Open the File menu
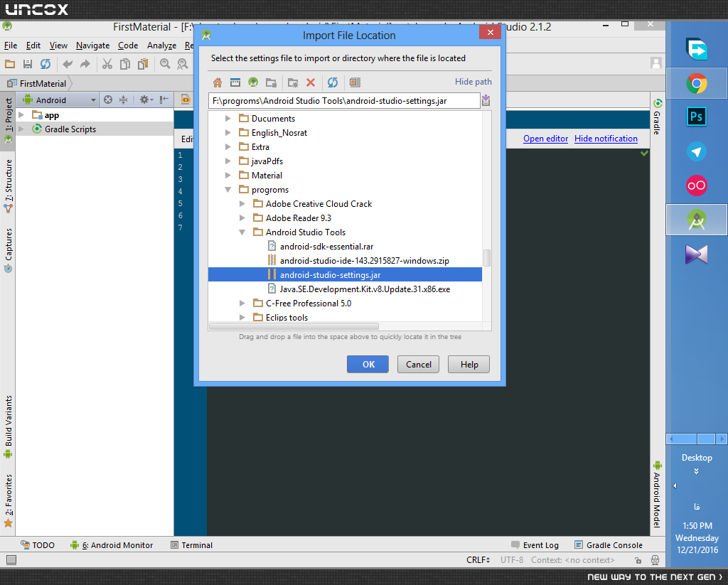The image size is (728, 585). point(11,45)
